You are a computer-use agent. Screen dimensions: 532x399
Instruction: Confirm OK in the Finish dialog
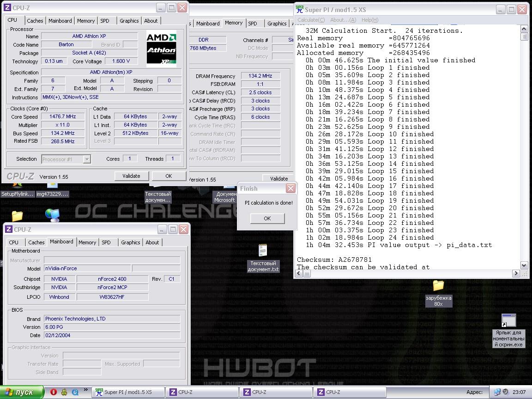pos(267,218)
